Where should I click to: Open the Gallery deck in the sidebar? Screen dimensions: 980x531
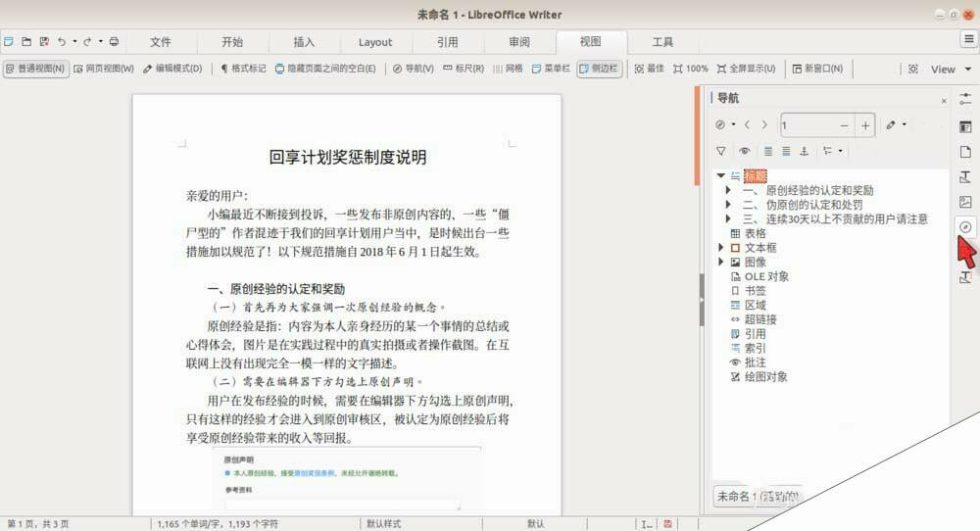pyautogui.click(x=965, y=202)
